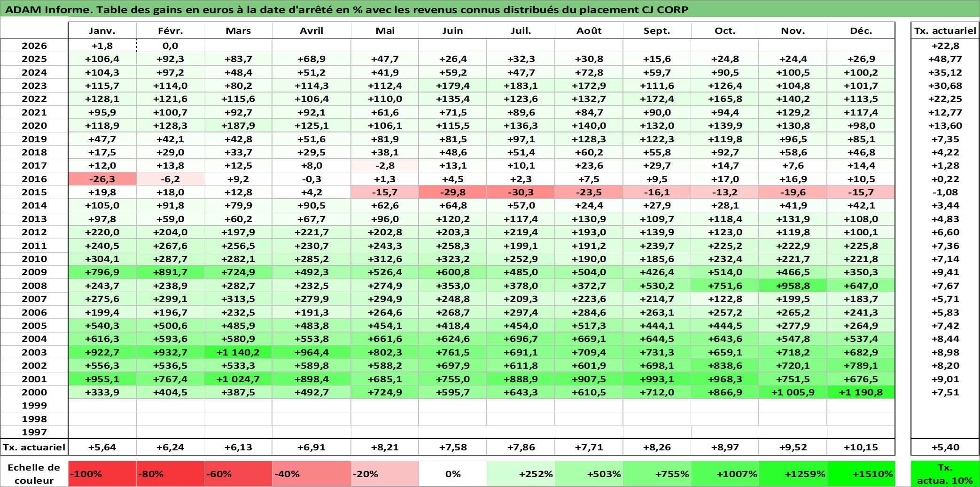
Task: Click cell -1,08 actuarial rate for 2015
Action: [945, 192]
